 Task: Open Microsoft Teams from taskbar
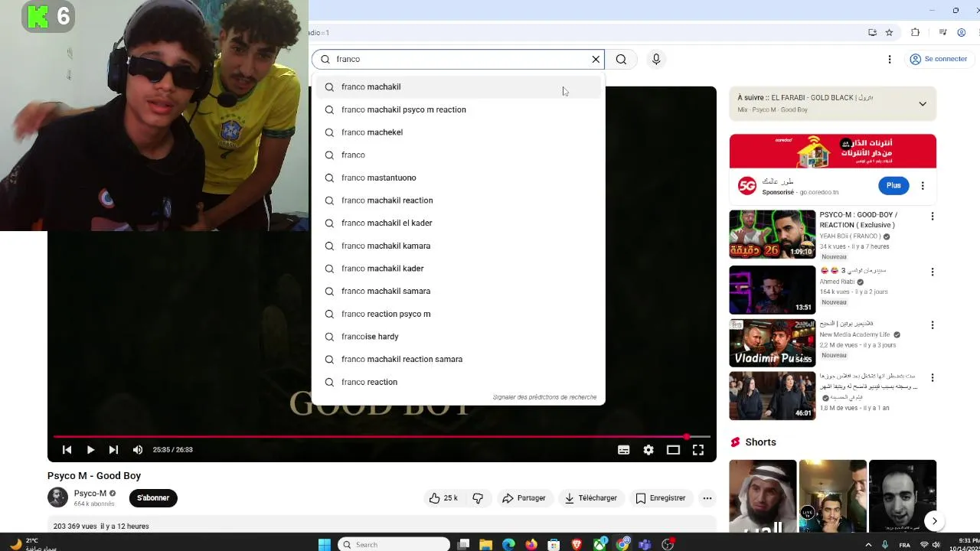(645, 544)
